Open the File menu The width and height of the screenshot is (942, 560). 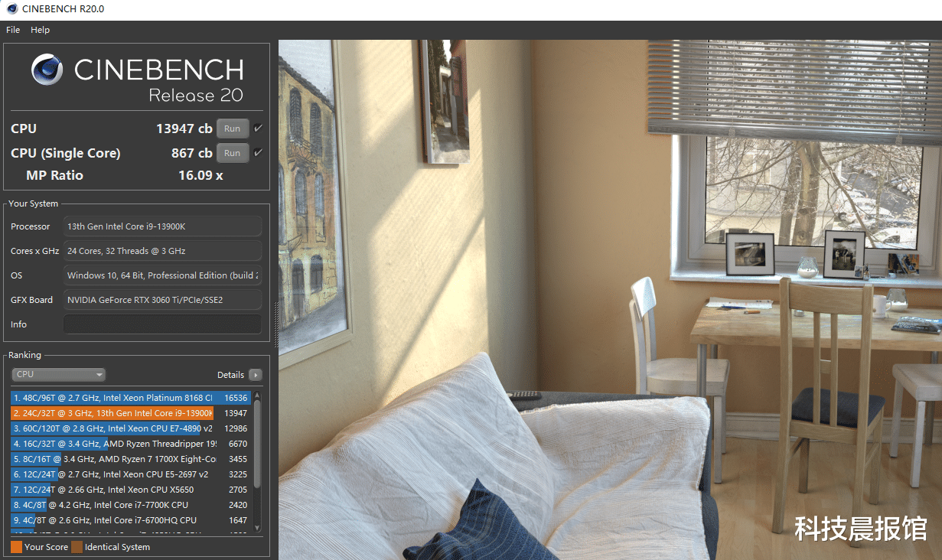click(x=13, y=30)
